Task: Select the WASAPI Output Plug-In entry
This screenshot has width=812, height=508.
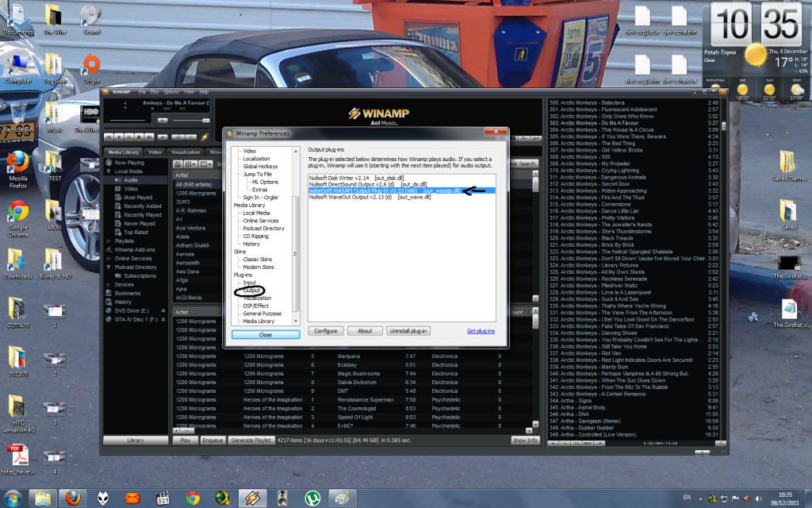Action: pos(401,190)
